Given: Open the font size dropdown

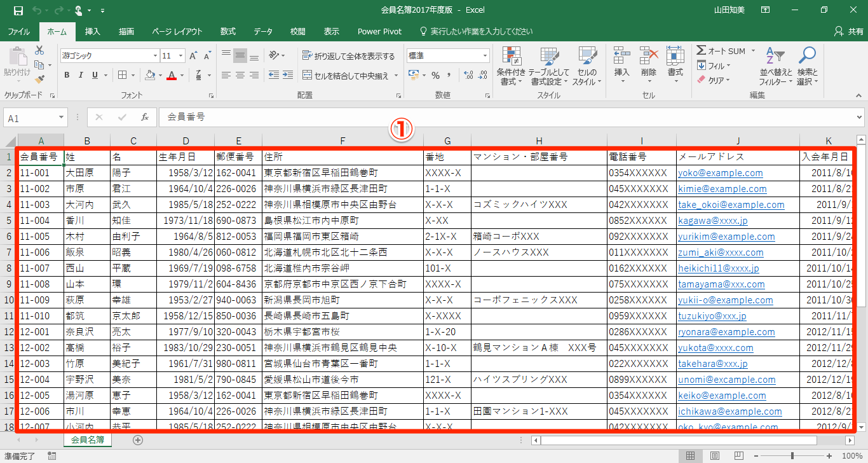Looking at the screenshot, I should pos(181,56).
